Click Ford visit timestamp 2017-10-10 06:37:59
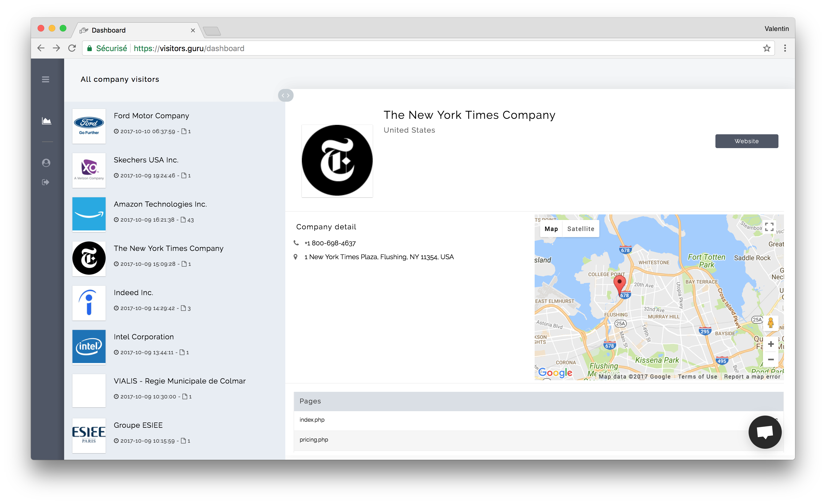This screenshot has width=826, height=504. (x=148, y=131)
